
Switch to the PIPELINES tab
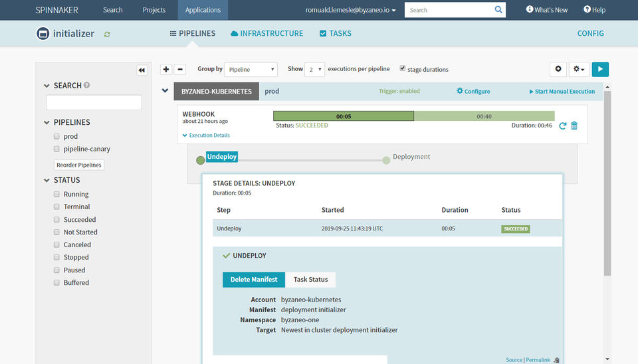pyautogui.click(x=193, y=33)
